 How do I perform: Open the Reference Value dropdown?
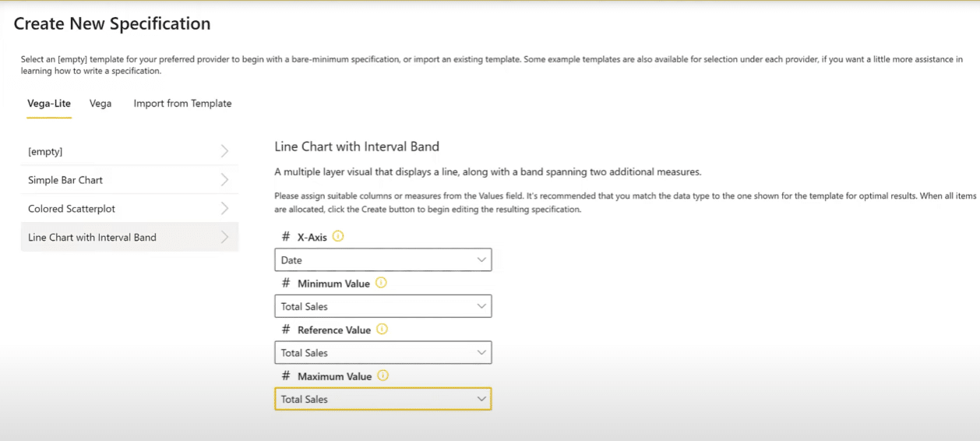383,353
